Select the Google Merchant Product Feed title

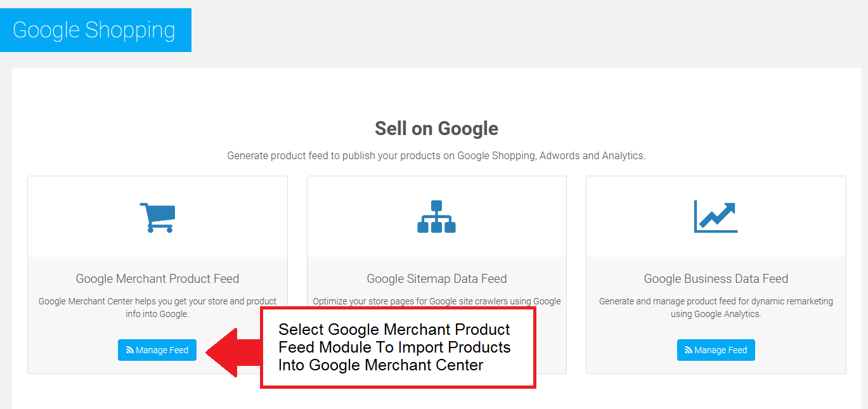157,278
